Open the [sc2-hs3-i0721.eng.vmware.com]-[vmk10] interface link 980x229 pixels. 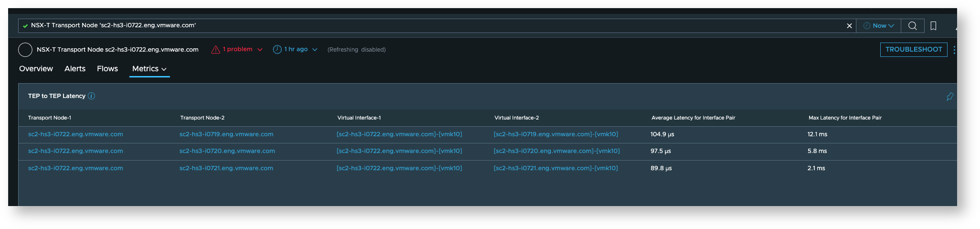[x=556, y=168]
